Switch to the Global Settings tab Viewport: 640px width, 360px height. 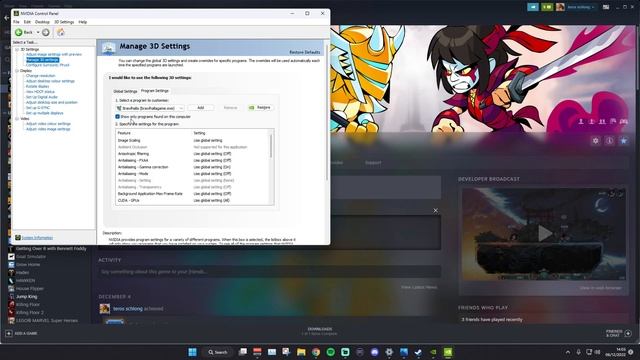pos(125,91)
